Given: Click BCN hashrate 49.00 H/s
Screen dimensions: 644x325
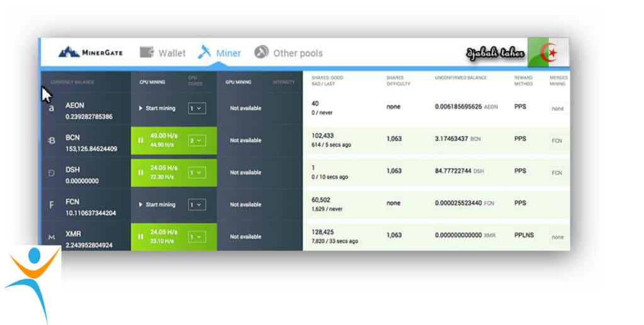Looking at the screenshot, I should click(x=164, y=136).
